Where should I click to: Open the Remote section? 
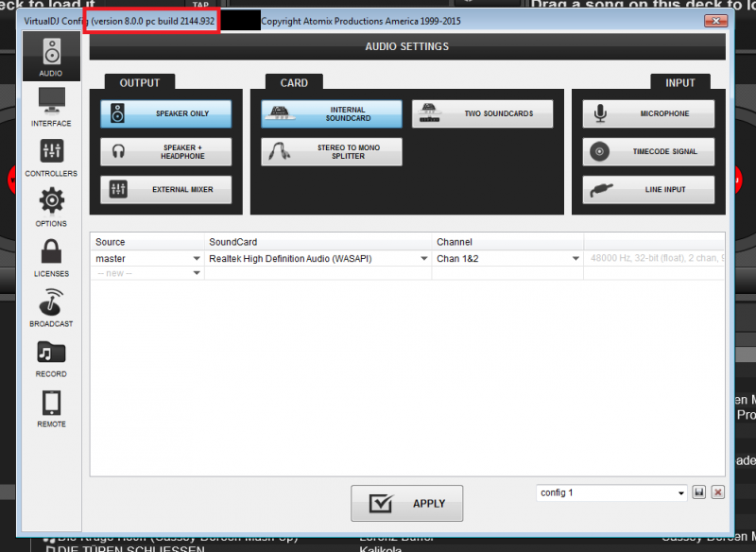click(x=51, y=409)
